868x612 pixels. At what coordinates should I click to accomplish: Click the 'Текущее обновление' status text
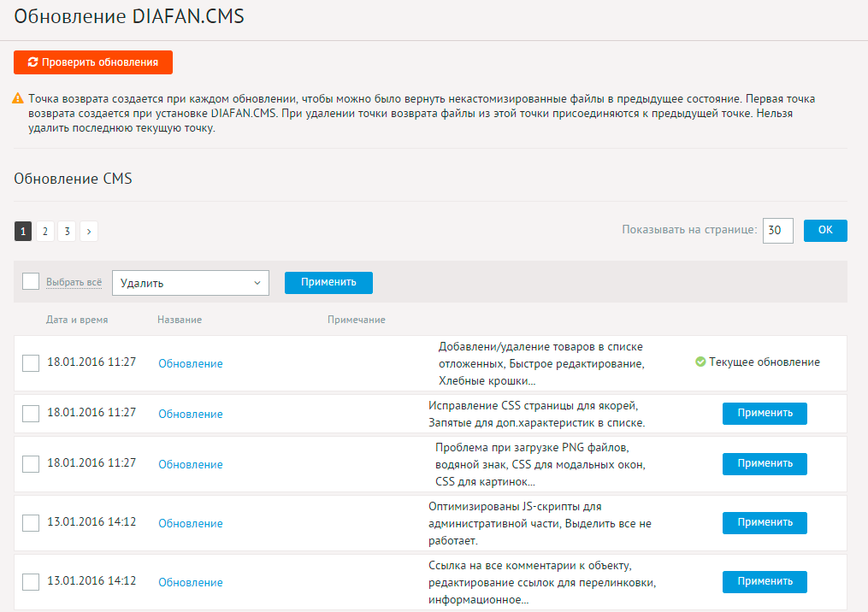765,362
